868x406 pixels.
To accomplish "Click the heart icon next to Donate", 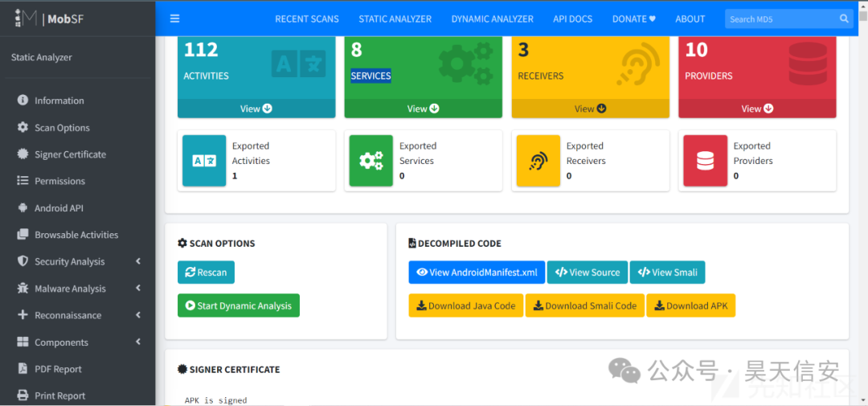I will pyautogui.click(x=652, y=18).
